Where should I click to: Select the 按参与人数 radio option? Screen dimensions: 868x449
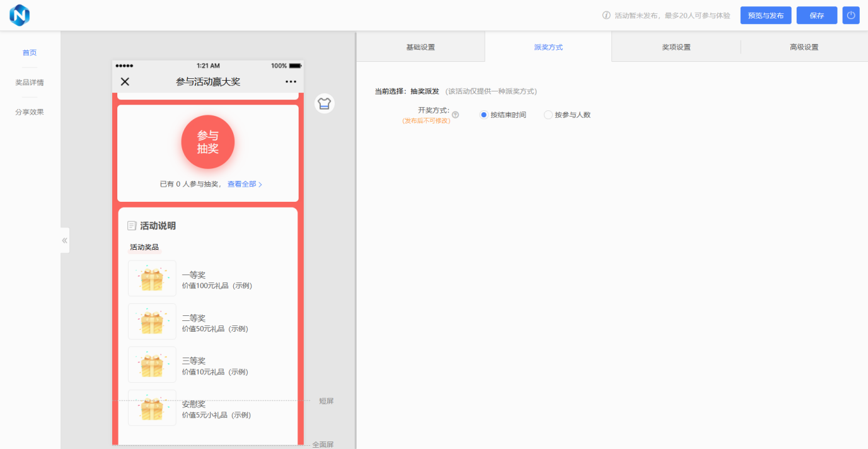point(548,115)
